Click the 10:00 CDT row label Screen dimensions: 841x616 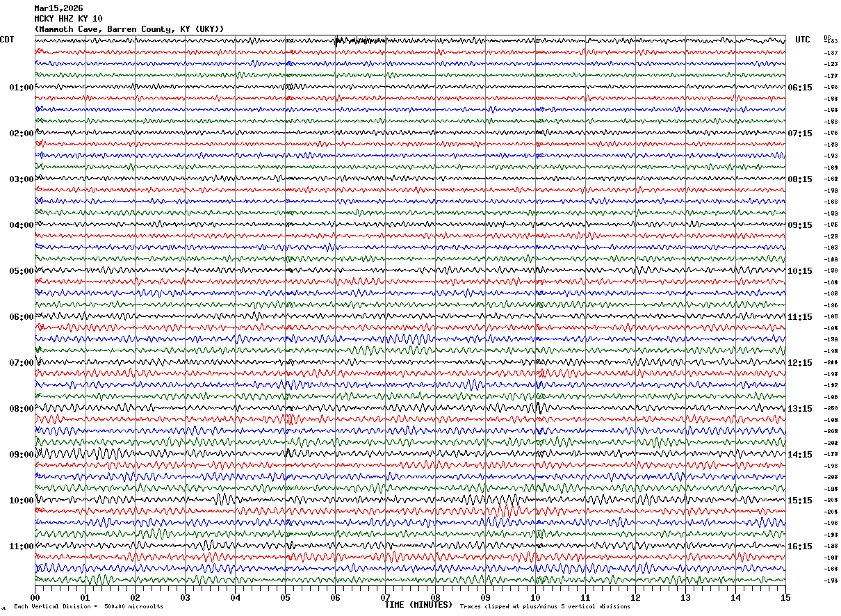[x=21, y=501]
